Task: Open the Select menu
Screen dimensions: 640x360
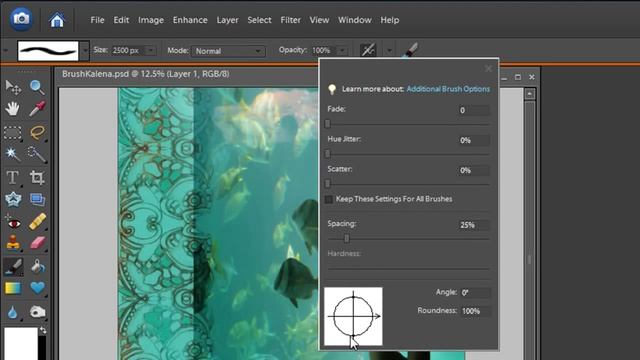Action: click(259, 20)
